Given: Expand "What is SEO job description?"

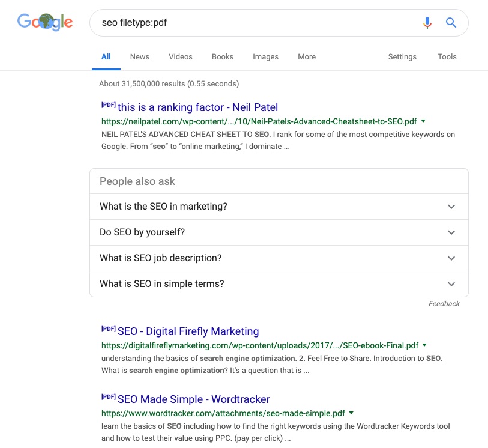Looking at the screenshot, I should [x=279, y=258].
